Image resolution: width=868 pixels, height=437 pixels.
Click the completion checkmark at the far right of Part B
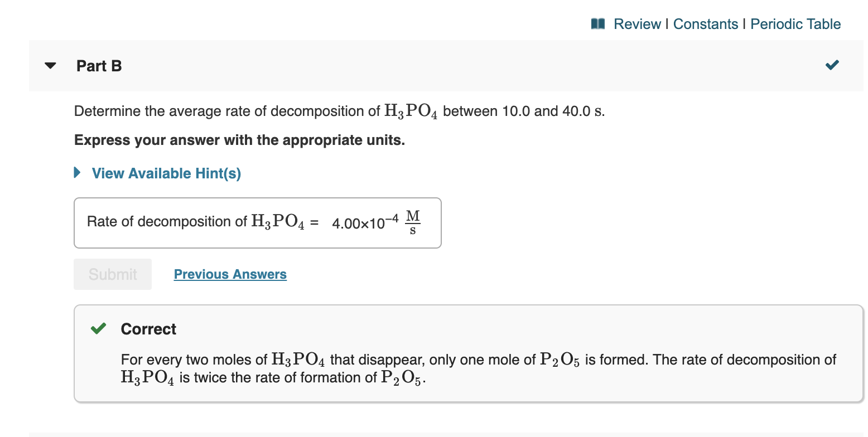pos(832,65)
